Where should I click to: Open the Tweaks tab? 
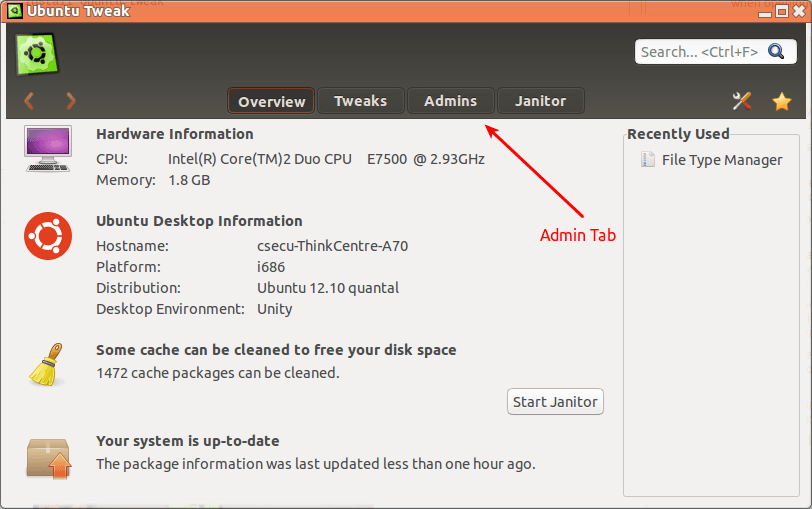(x=360, y=101)
